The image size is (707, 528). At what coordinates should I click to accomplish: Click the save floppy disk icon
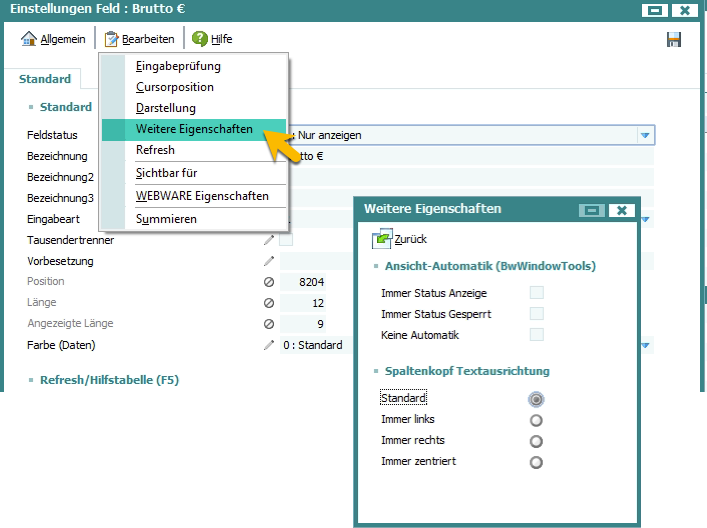[x=673, y=39]
